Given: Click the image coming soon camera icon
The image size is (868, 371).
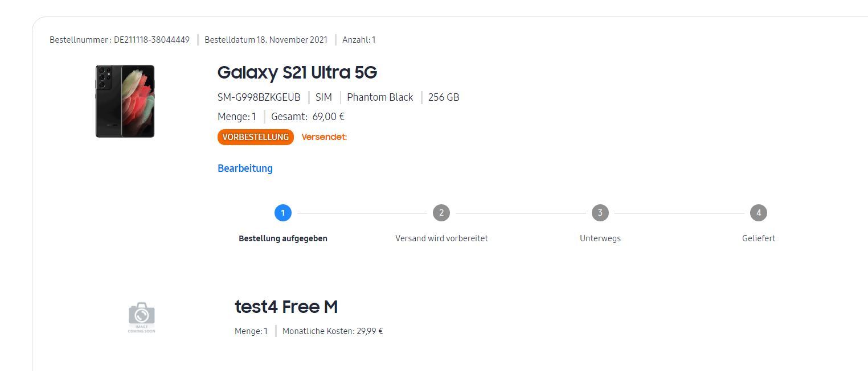Looking at the screenshot, I should click(x=141, y=318).
